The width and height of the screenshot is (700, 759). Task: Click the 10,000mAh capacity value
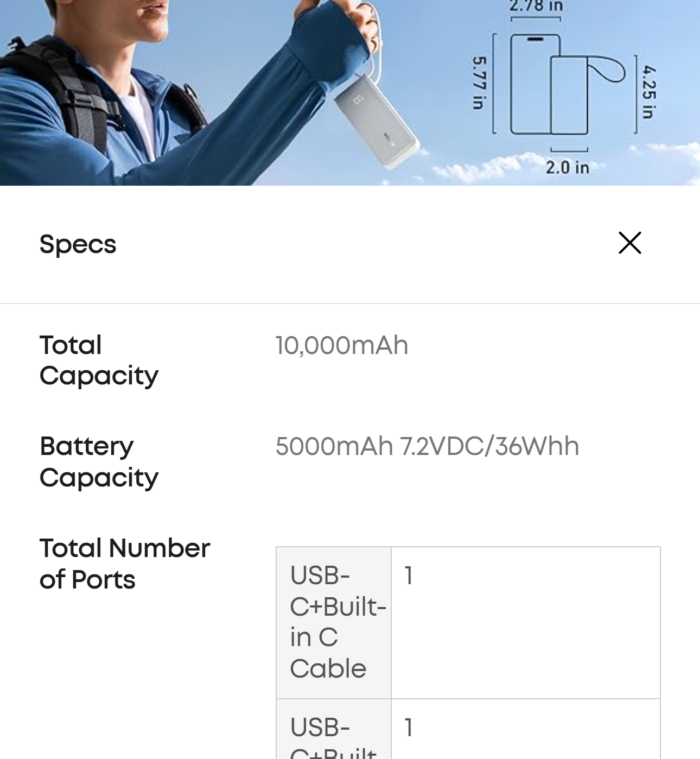(341, 345)
